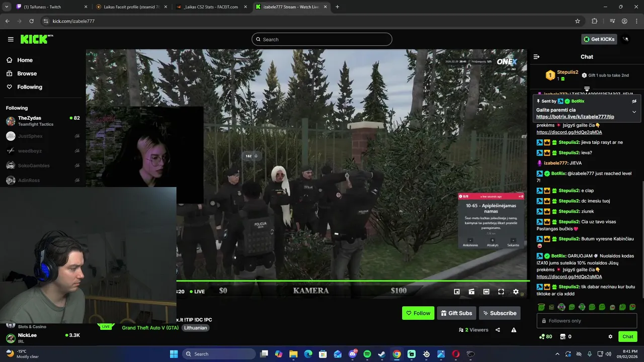Open the chat shop icon
This screenshot has height=362, width=644.
(x=562, y=337)
